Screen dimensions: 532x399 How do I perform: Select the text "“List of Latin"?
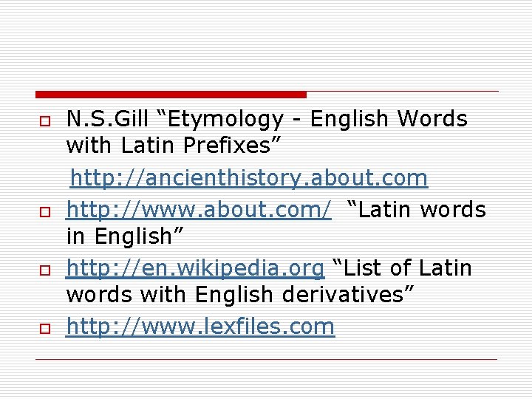point(402,267)
